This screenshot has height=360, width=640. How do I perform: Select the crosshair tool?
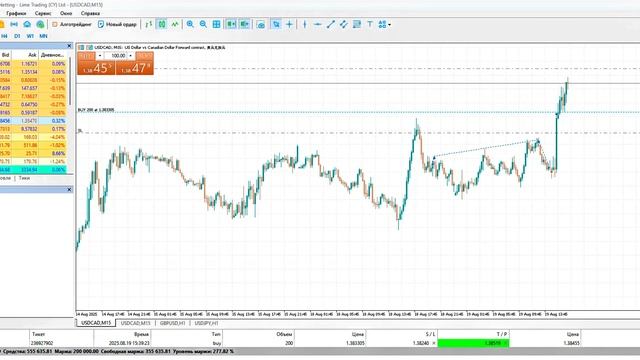pyautogui.click(x=289, y=24)
